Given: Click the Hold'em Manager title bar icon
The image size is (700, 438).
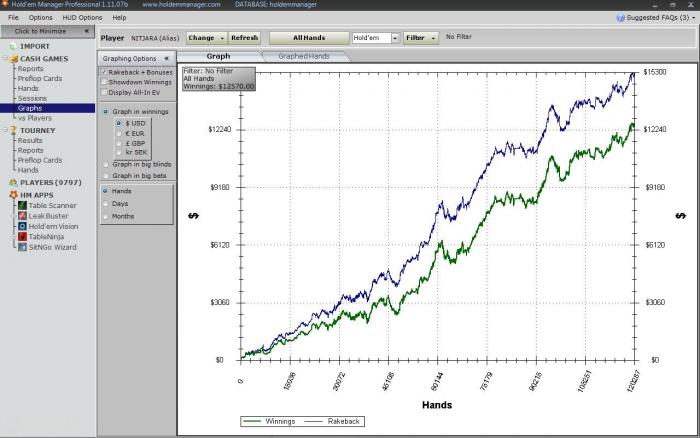Looking at the screenshot, I should 5,4.
